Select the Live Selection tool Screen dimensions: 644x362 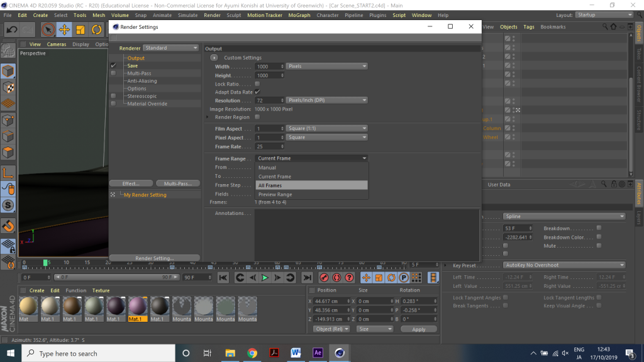[x=48, y=30]
